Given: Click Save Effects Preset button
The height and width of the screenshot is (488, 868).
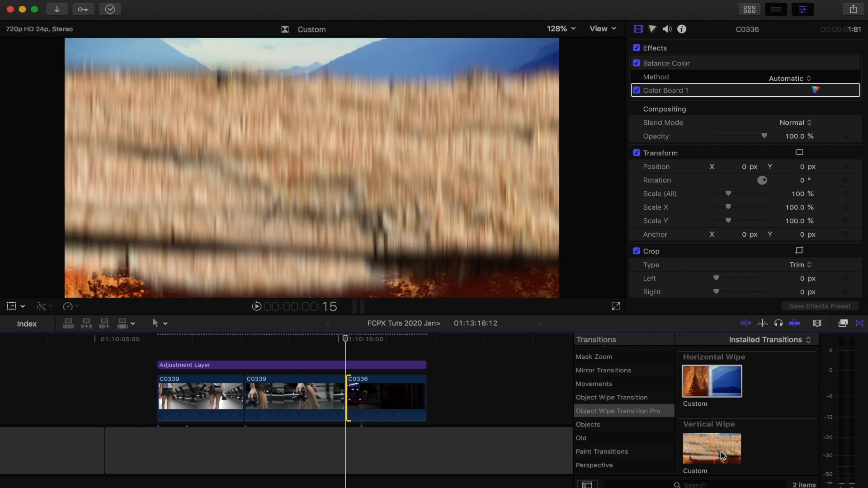Looking at the screenshot, I should pos(820,306).
